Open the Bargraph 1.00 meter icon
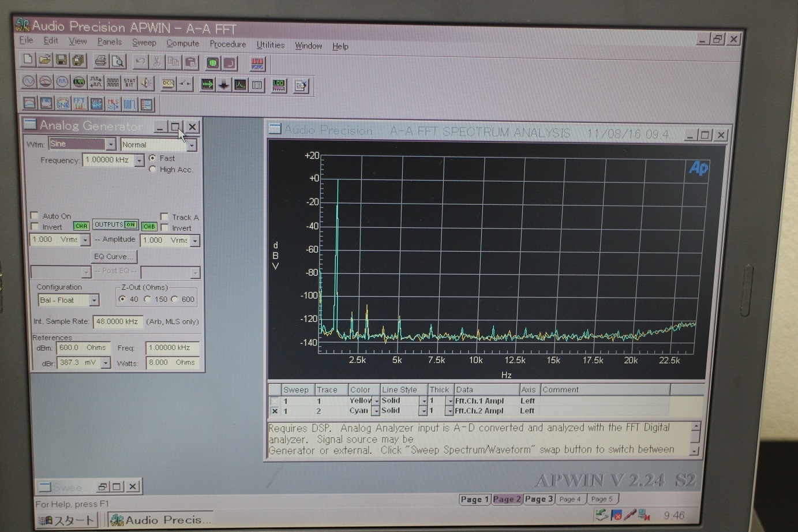Viewport: 798px width, 532px height. pos(279,86)
